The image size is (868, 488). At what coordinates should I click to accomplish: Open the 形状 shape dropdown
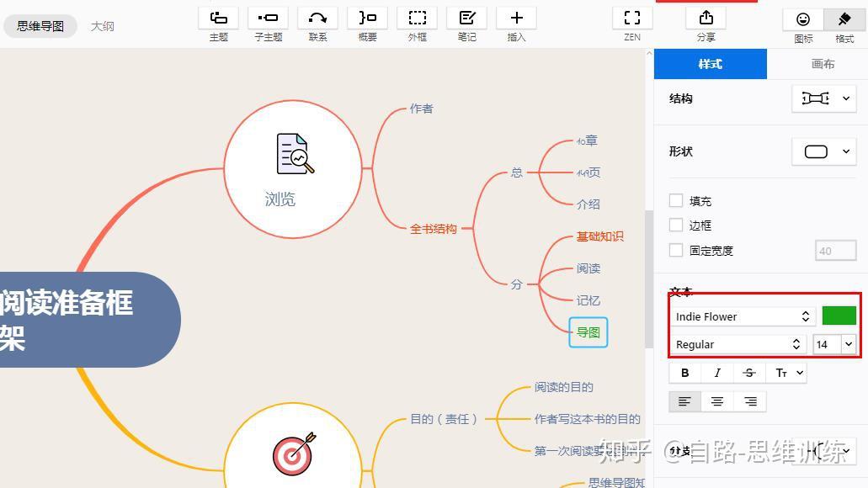pyautogui.click(x=824, y=151)
